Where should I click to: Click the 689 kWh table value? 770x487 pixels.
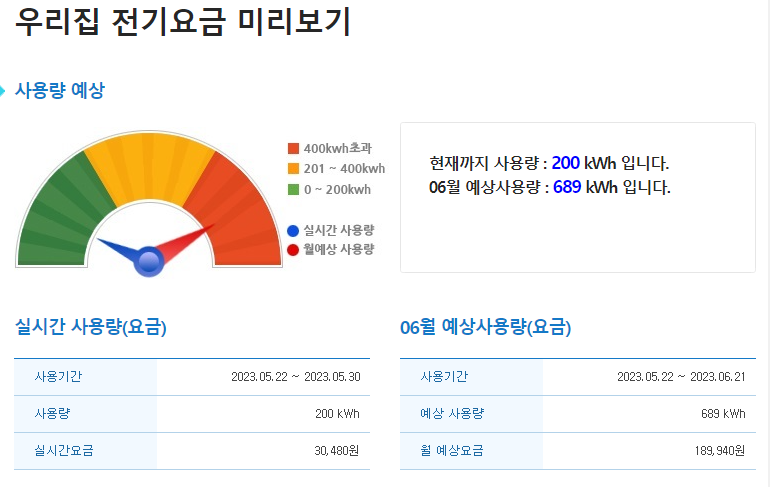[723, 414]
